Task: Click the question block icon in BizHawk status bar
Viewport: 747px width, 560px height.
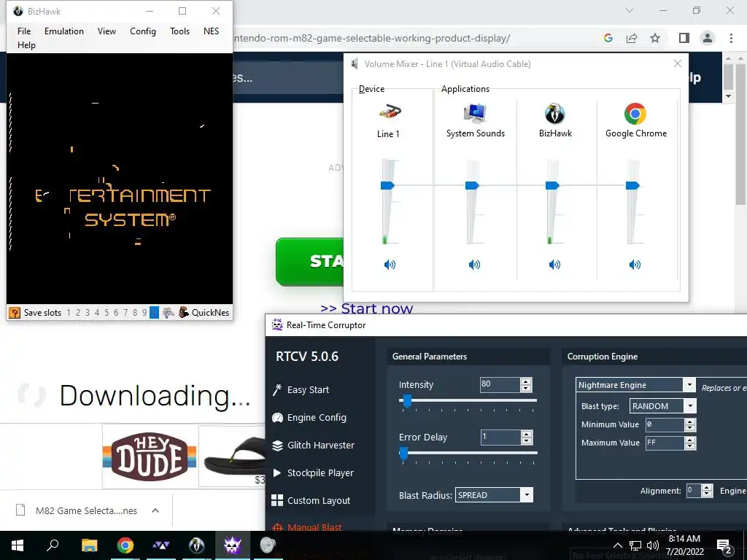Action: tap(15, 312)
